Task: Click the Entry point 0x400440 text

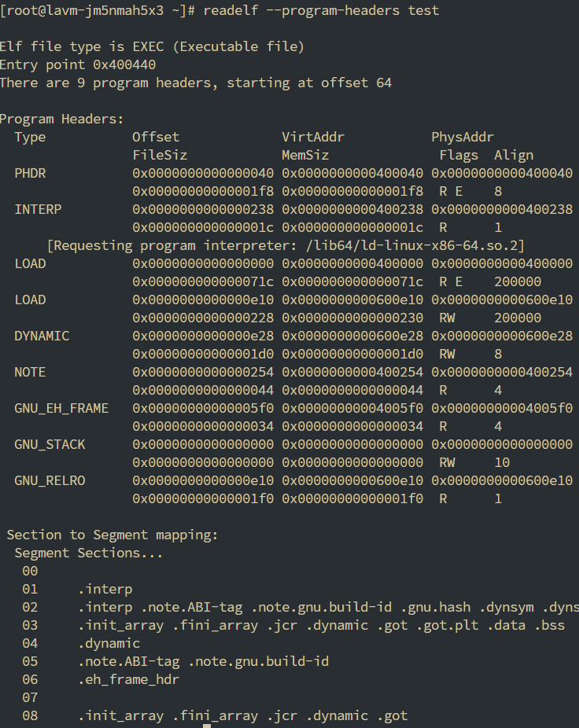Action: pyautogui.click(x=77, y=64)
